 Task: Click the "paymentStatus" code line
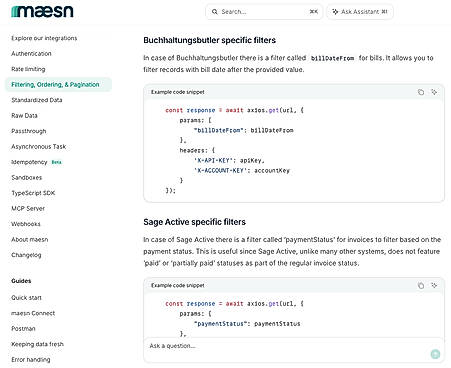(x=247, y=324)
